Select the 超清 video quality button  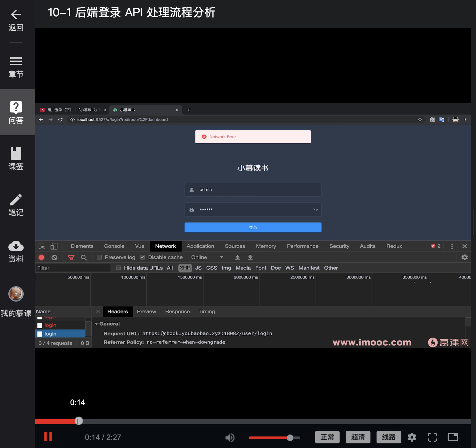pos(358,437)
